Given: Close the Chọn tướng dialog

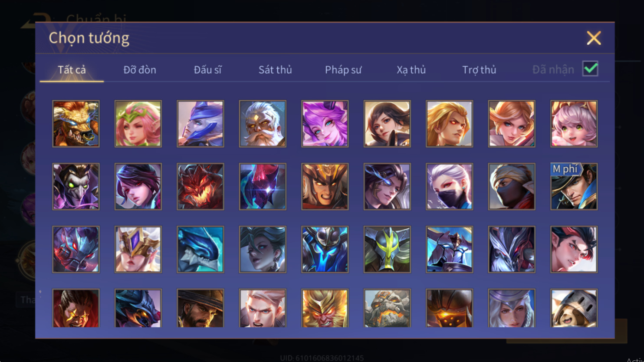Looking at the screenshot, I should (594, 38).
